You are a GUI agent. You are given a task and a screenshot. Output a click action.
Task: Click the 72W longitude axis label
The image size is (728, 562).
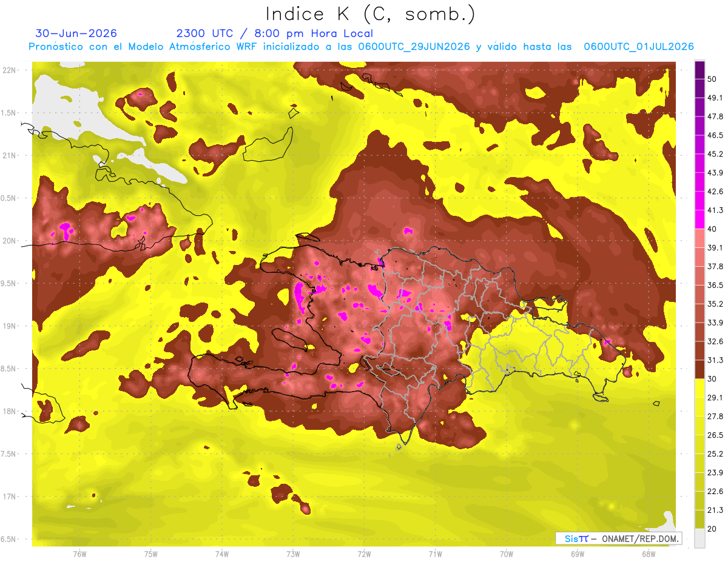tap(364, 554)
